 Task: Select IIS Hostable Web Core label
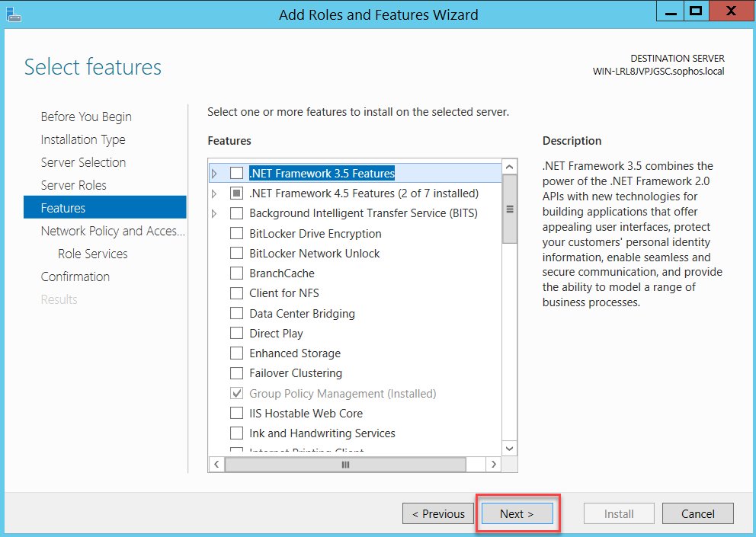click(306, 413)
